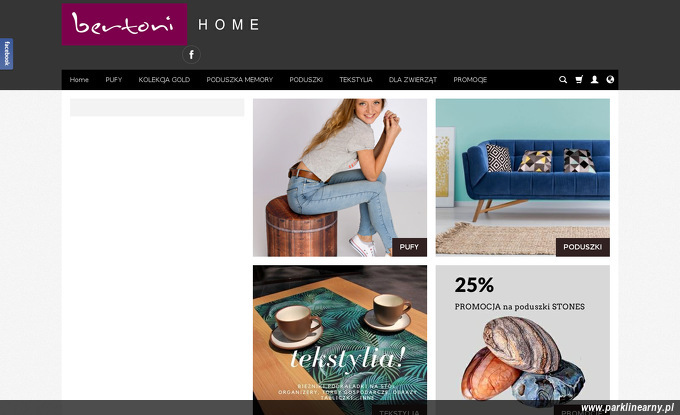The image size is (680, 415).
Task: Open the globe language icon
Action: (x=610, y=79)
